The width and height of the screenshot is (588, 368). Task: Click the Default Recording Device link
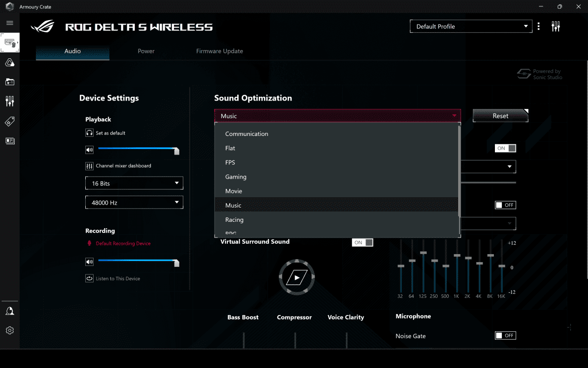pos(123,243)
